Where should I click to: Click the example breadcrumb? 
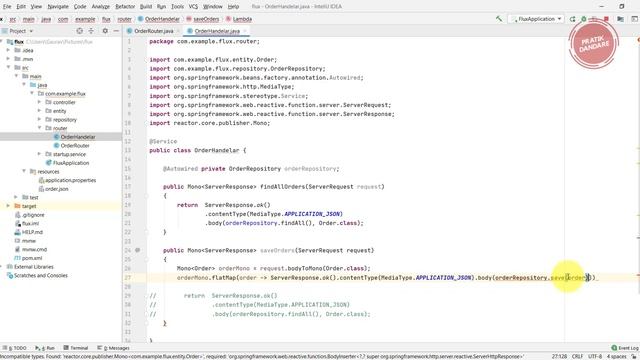(x=85, y=19)
